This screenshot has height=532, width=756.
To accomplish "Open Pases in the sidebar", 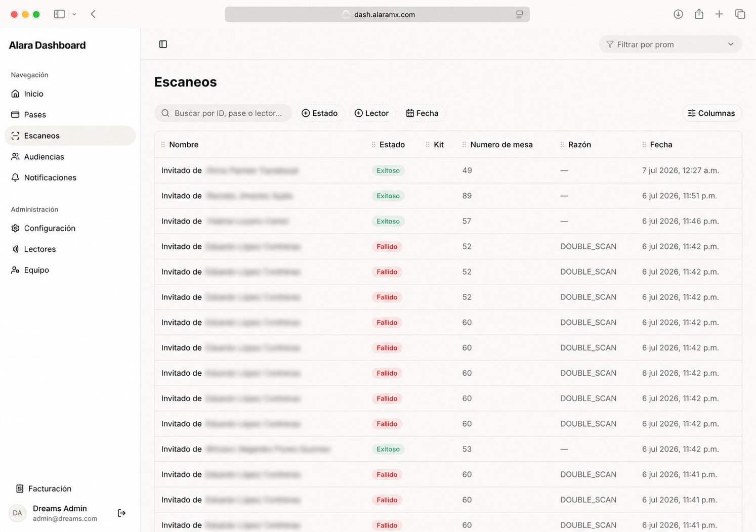I will pyautogui.click(x=70, y=115).
